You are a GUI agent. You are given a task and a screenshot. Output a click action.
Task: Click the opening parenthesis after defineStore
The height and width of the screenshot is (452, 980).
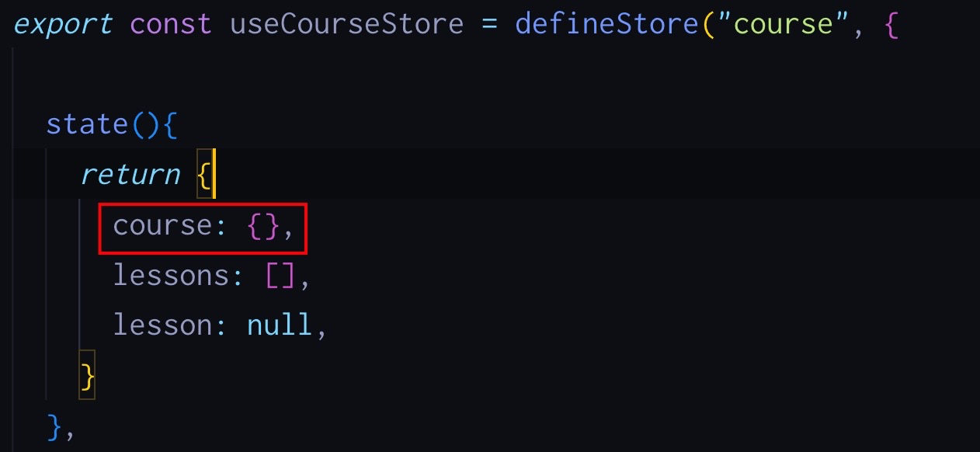coord(708,25)
